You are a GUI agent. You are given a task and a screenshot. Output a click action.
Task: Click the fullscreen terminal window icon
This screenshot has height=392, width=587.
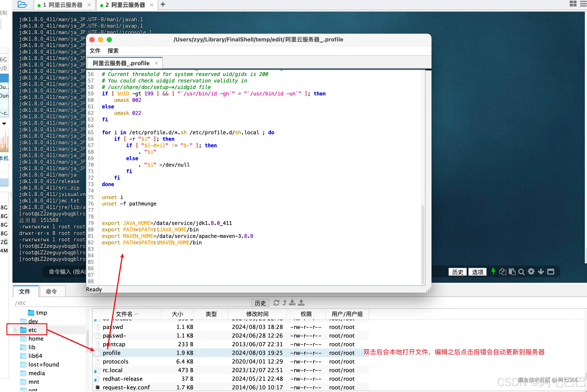[551, 272]
